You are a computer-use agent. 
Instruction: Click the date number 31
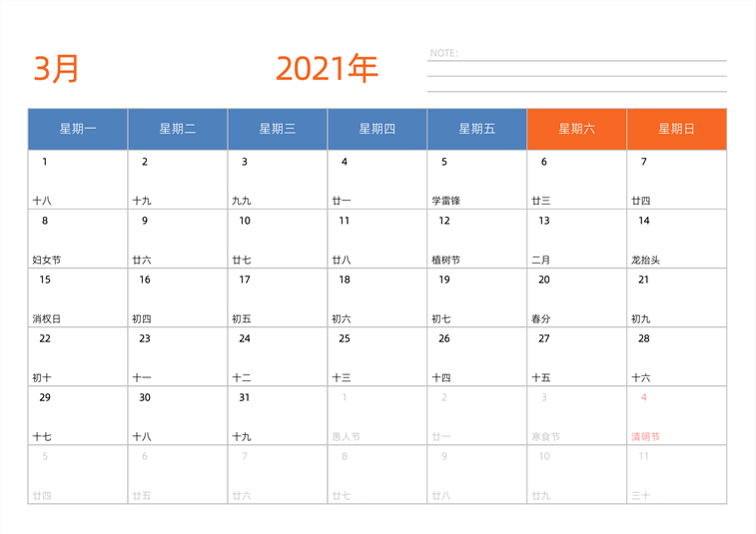coord(245,397)
